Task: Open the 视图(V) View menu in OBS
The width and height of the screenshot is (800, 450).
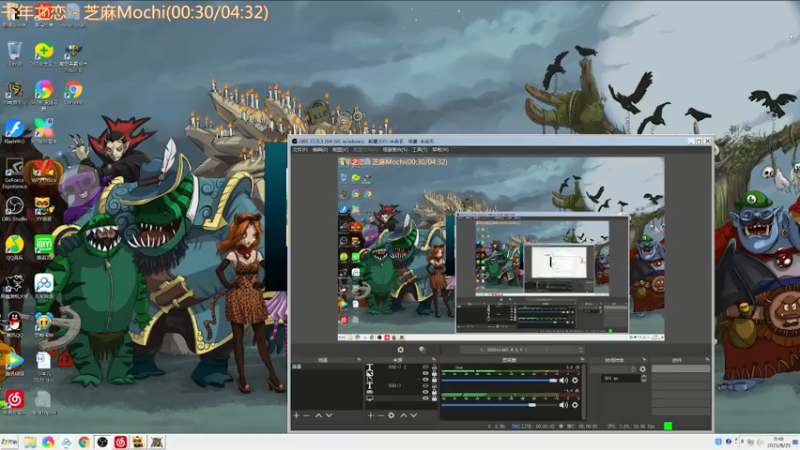Action: pyautogui.click(x=340, y=149)
